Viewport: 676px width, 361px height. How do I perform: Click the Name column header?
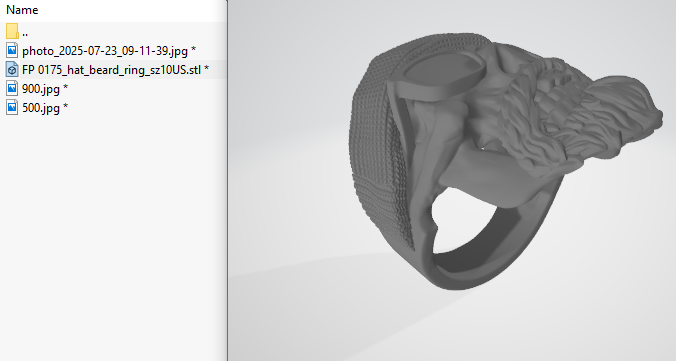(22, 10)
